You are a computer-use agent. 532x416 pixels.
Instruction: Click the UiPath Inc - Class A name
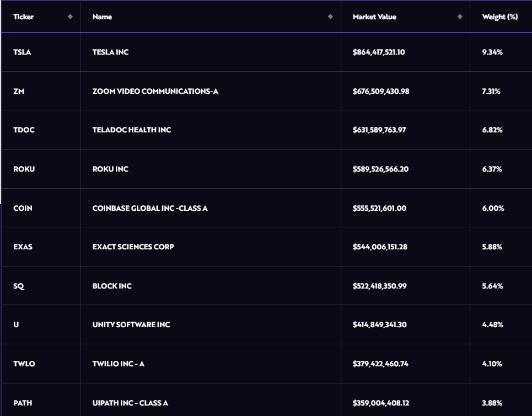130,403
